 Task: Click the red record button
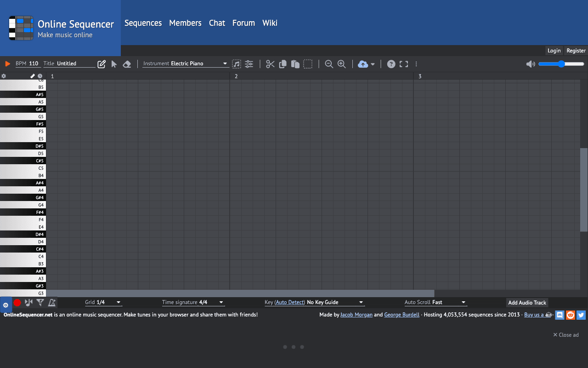17,303
